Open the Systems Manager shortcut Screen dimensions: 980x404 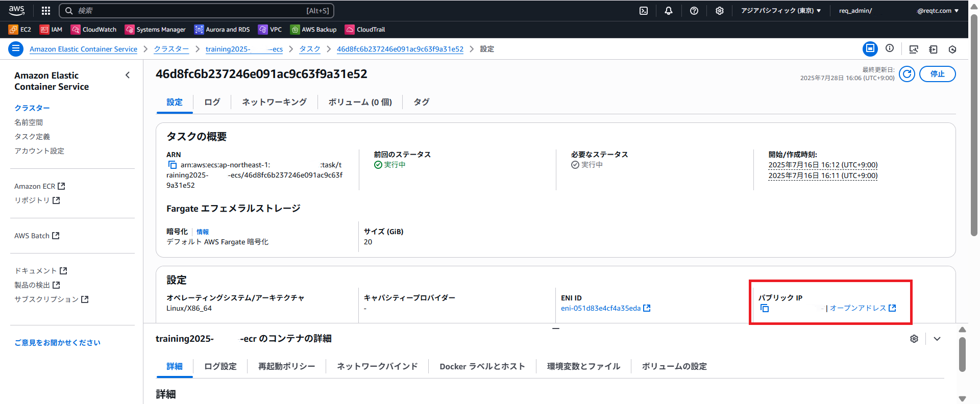coord(156,30)
